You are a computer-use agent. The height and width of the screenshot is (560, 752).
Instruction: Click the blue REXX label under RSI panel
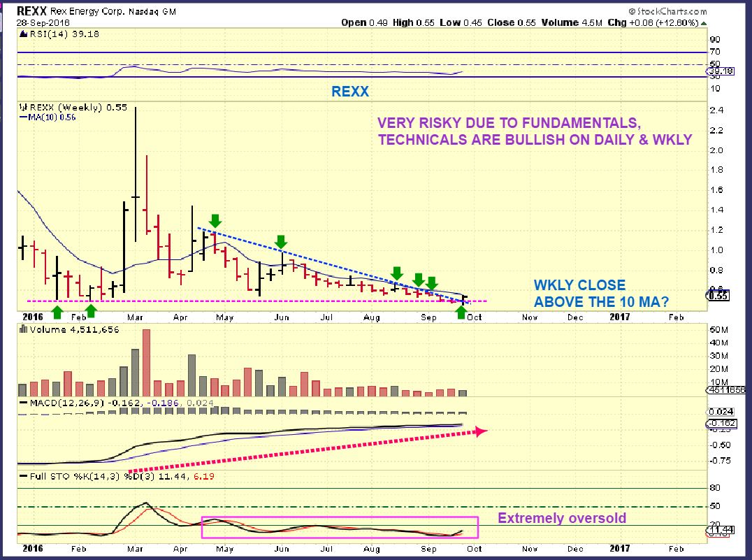(350, 92)
